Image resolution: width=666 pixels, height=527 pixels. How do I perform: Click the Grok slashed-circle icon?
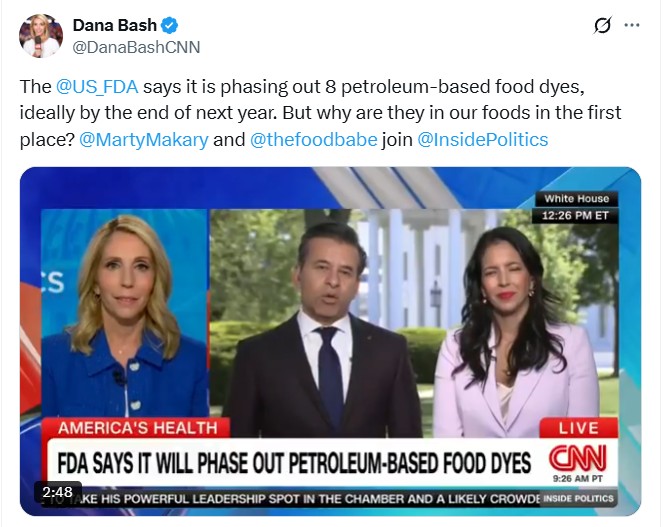tap(602, 25)
